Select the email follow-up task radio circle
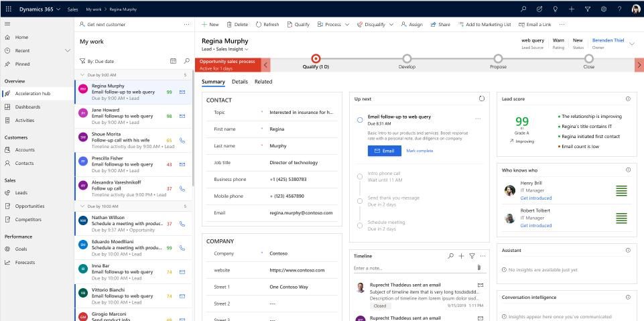Image resolution: width=644 pixels, height=321 pixels. click(360, 120)
